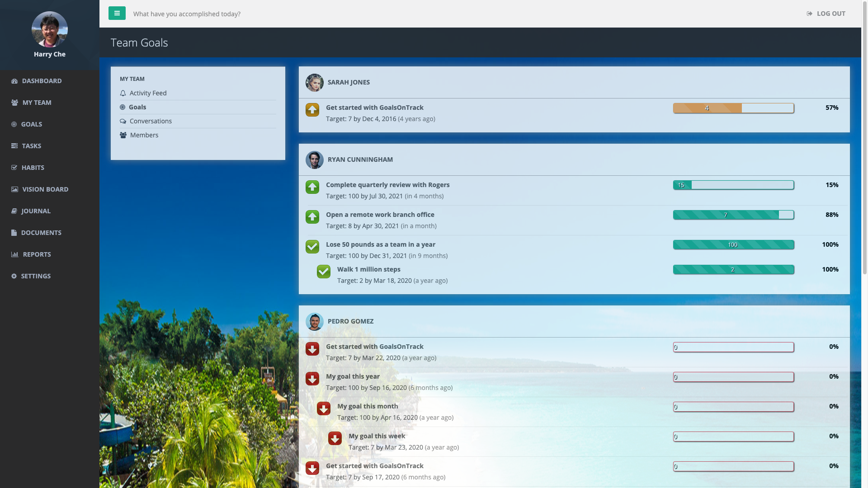This screenshot has height=488, width=868.
Task: Open the Dashboard sidebar icon
Action: [x=14, y=81]
